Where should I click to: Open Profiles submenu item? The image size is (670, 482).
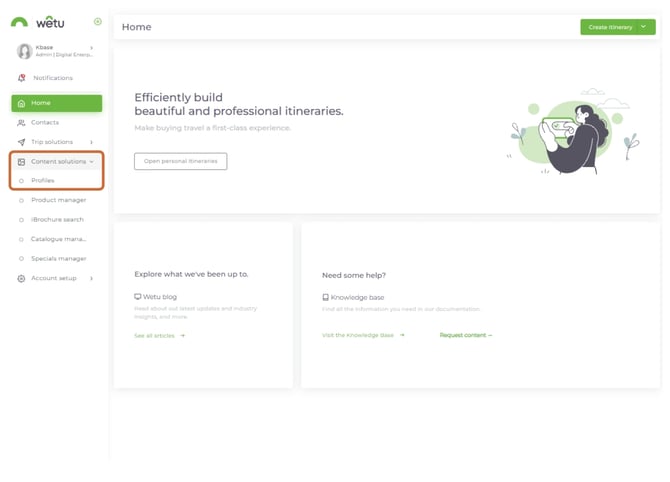coord(56,181)
